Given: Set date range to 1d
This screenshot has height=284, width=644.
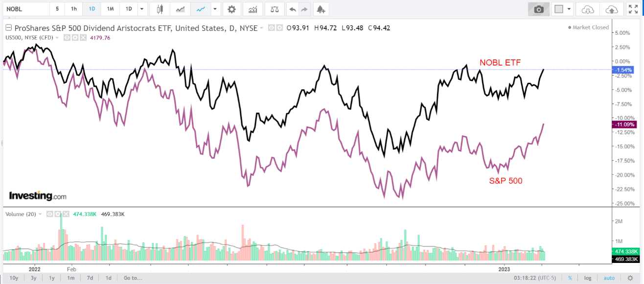Looking at the screenshot, I should (x=109, y=278).
